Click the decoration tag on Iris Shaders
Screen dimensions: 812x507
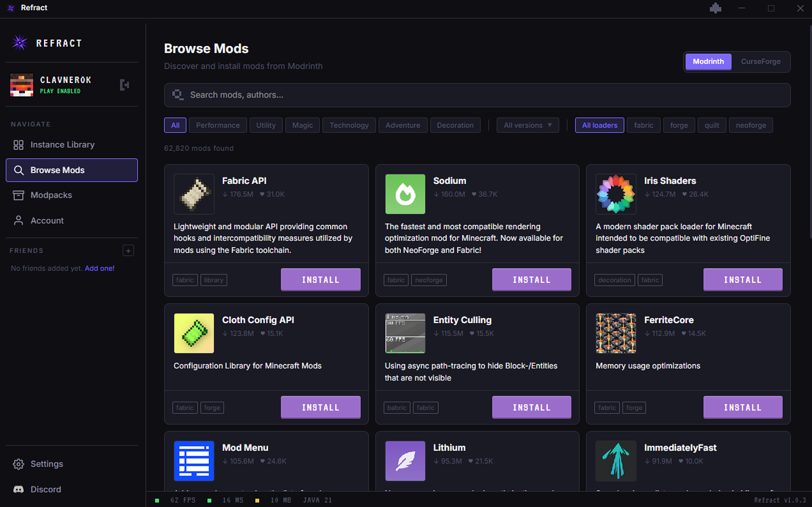click(x=614, y=280)
